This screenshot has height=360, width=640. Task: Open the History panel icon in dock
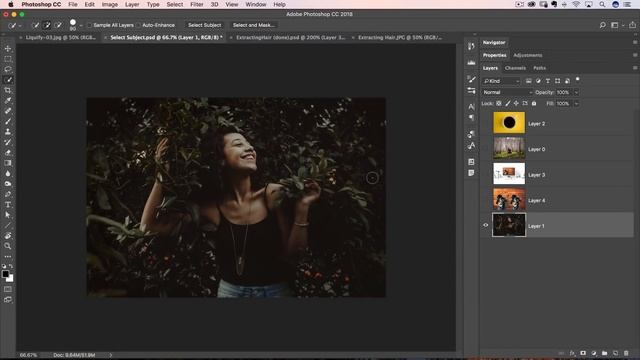[x=471, y=47]
